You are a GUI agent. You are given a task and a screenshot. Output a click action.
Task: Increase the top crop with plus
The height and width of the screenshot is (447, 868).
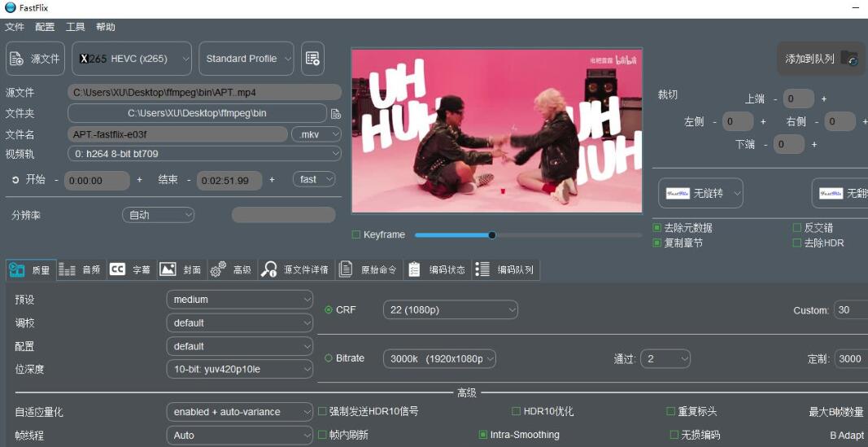[824, 99]
